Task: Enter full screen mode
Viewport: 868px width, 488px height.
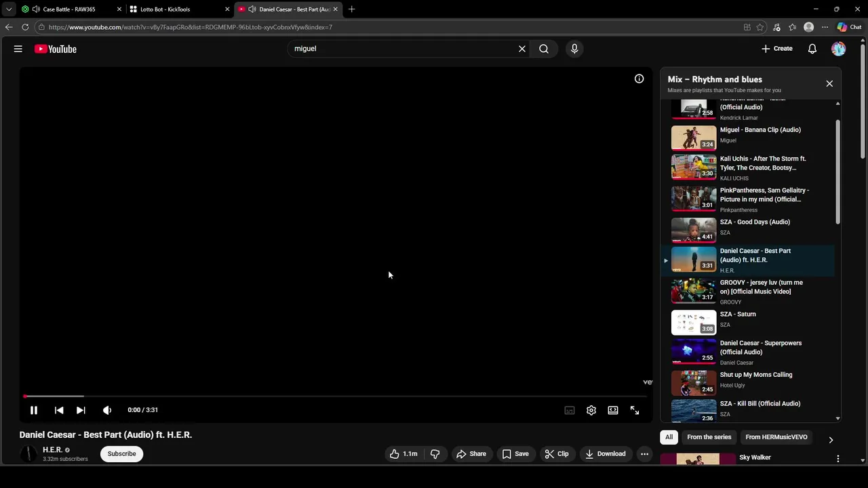Action: [x=635, y=410]
